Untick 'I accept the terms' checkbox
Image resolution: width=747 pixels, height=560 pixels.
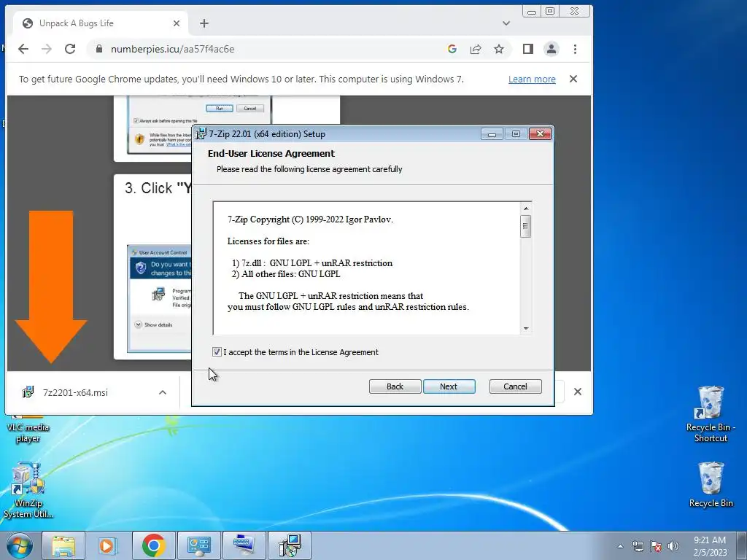tap(217, 352)
